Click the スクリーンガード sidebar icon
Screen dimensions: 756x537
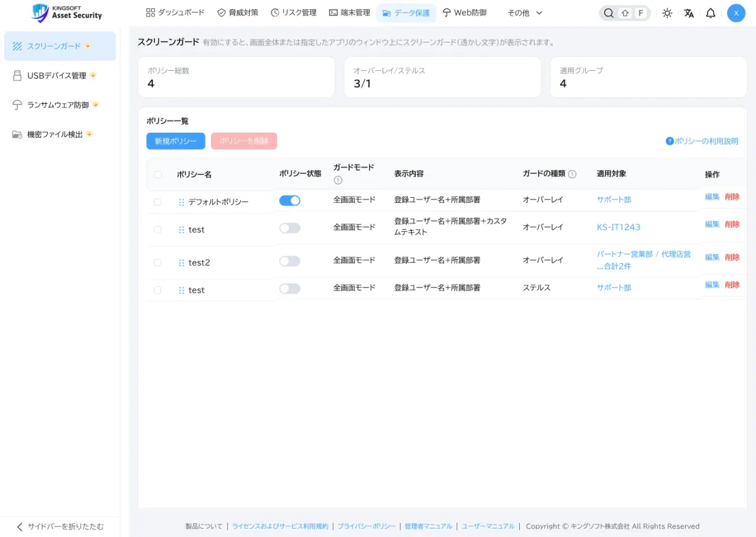[17, 46]
